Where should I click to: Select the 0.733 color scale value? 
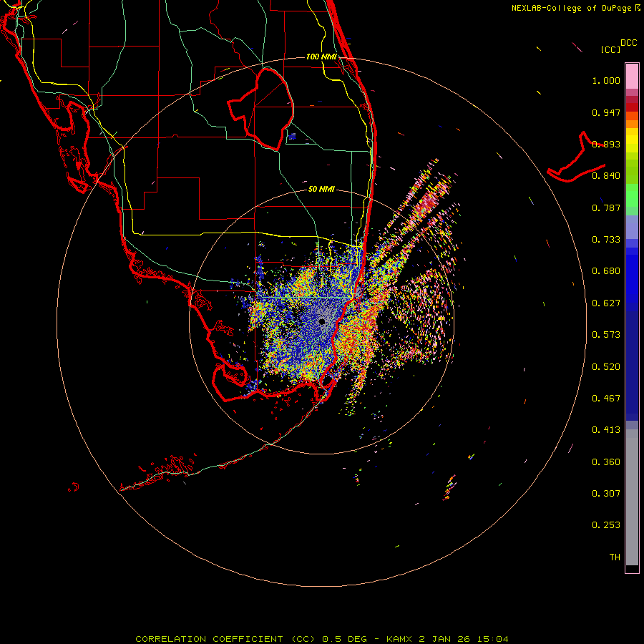coord(606,240)
